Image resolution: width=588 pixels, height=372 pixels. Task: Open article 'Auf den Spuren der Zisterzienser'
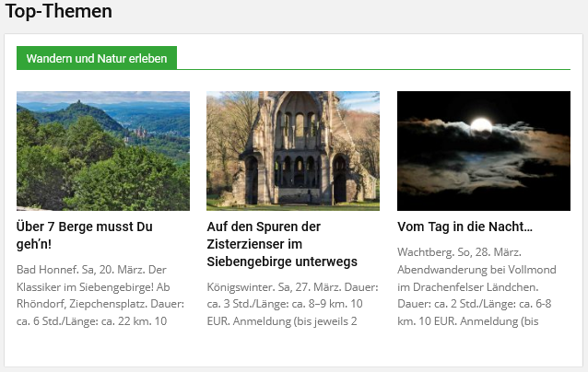tap(282, 244)
